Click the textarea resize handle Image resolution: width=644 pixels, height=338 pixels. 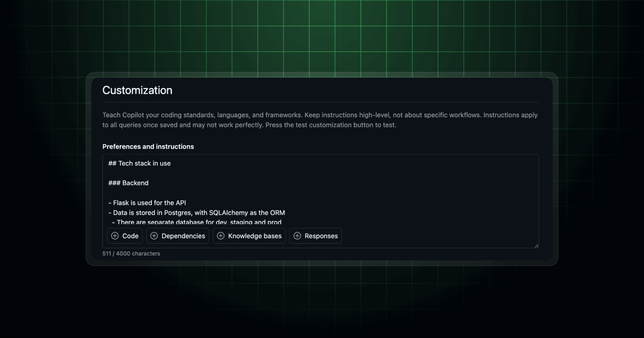[536, 245]
